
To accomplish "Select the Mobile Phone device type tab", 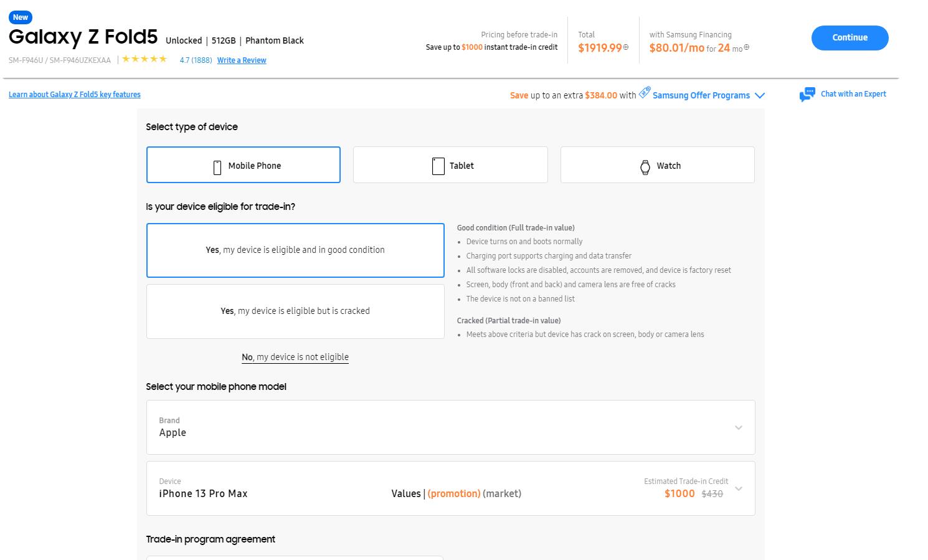I will click(x=244, y=165).
